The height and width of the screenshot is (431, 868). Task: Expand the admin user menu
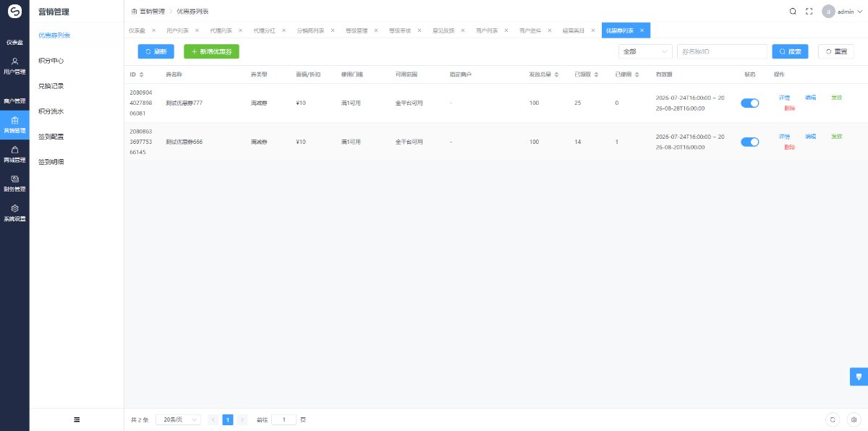[x=843, y=12]
